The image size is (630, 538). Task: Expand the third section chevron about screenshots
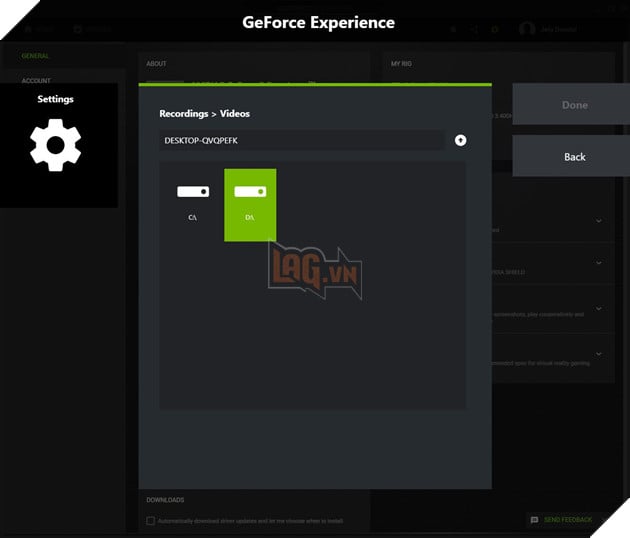pyautogui.click(x=599, y=309)
